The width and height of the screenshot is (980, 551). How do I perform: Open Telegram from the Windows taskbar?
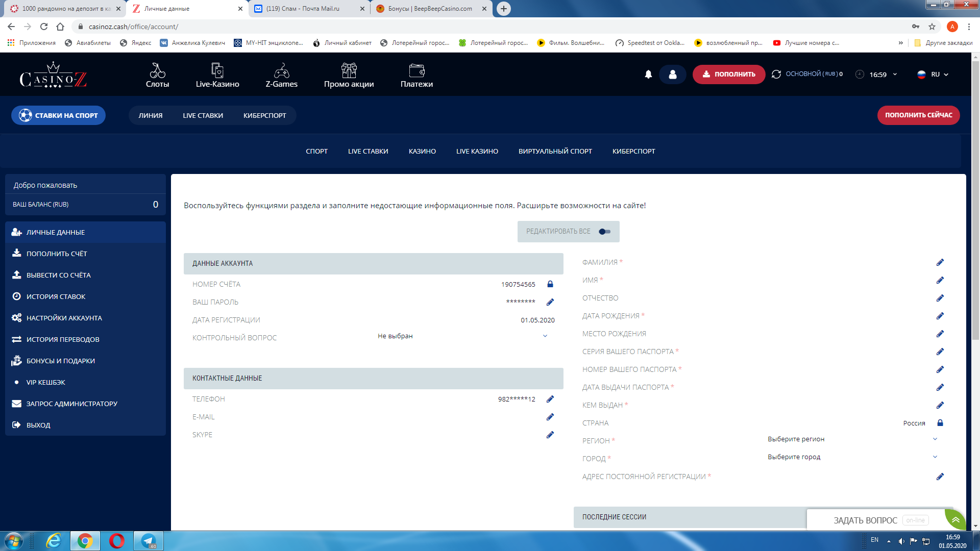(148, 541)
